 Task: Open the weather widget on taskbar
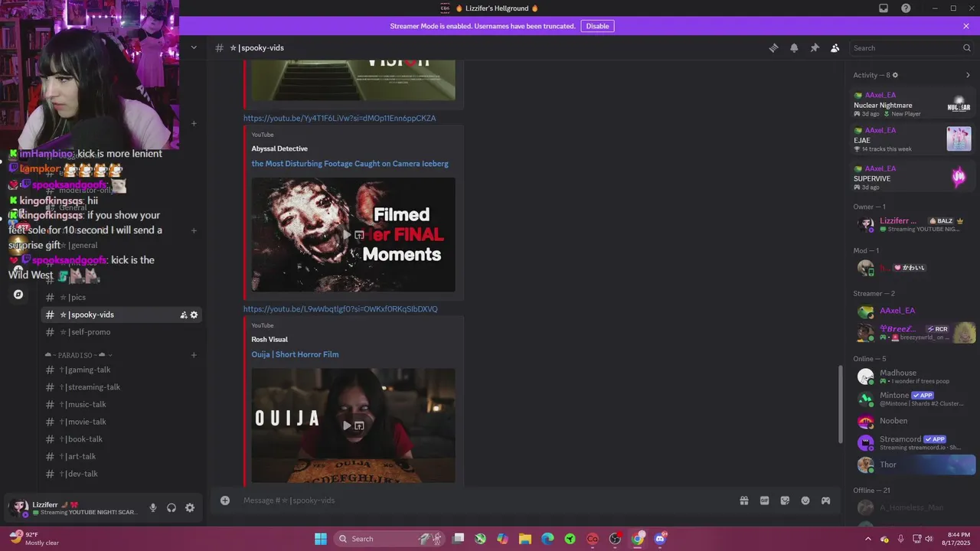(x=35, y=539)
